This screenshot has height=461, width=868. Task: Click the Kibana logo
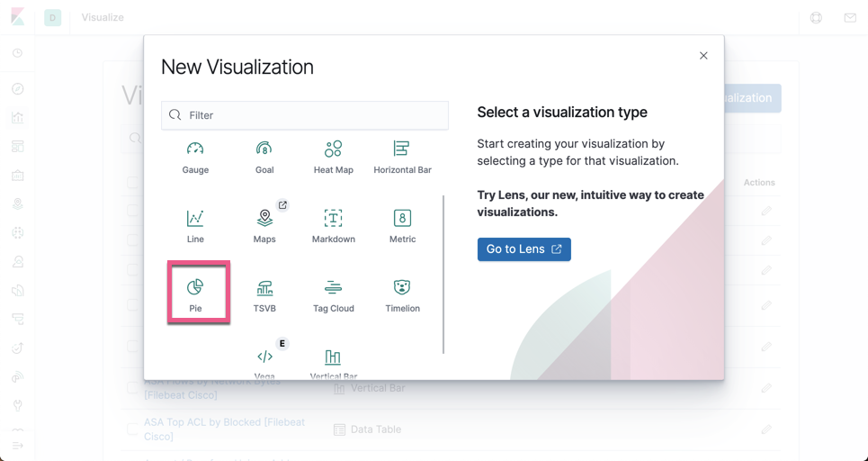(18, 16)
